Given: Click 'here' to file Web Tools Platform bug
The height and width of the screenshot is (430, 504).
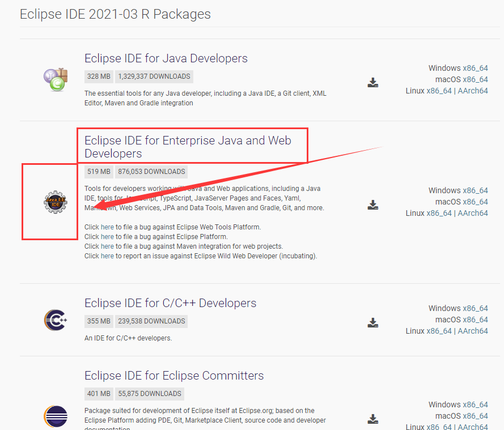Looking at the screenshot, I should pos(107,227).
